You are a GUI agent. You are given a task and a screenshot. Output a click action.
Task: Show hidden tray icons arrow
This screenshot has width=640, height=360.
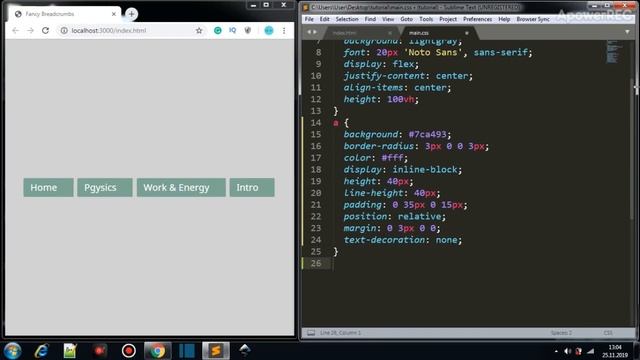point(556,351)
